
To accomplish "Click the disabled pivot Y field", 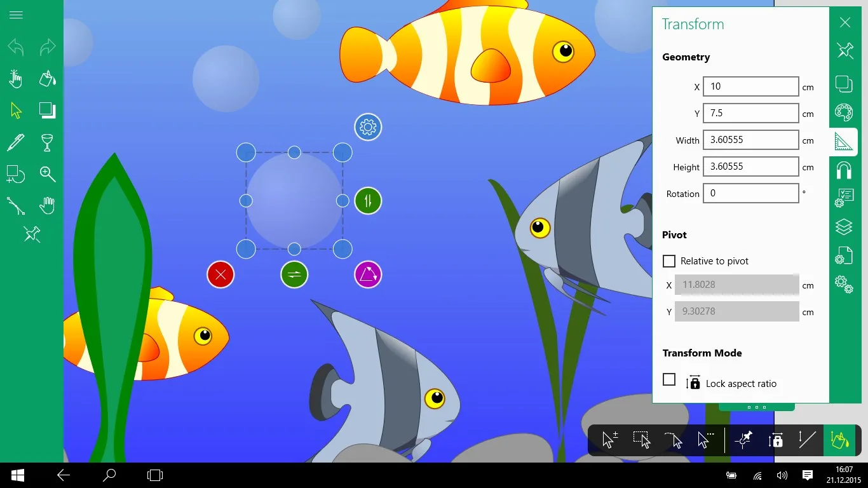I will 737,311.
